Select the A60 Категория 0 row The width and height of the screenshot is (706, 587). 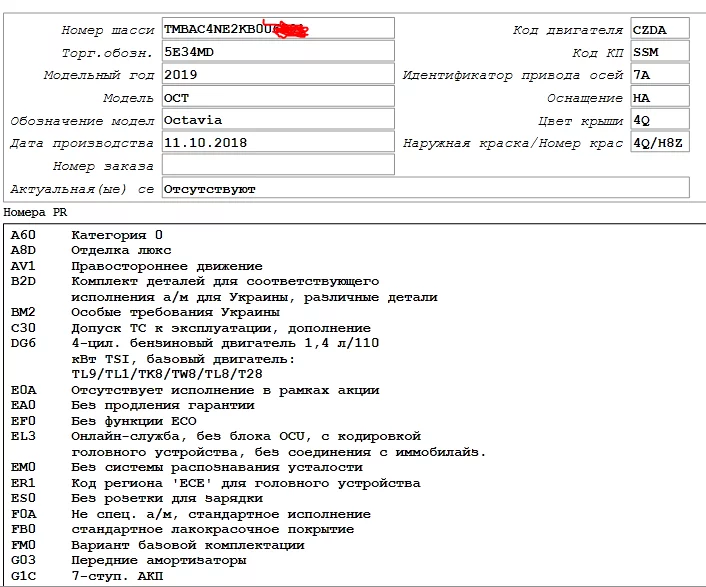(86, 235)
